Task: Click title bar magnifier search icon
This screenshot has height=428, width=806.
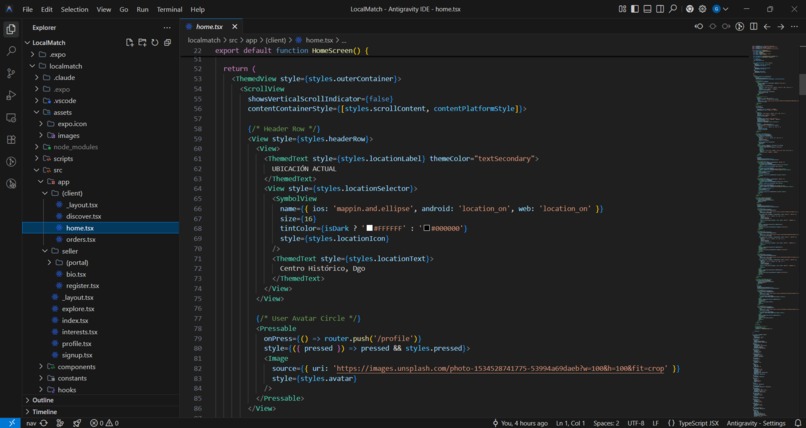Action: [x=673, y=9]
